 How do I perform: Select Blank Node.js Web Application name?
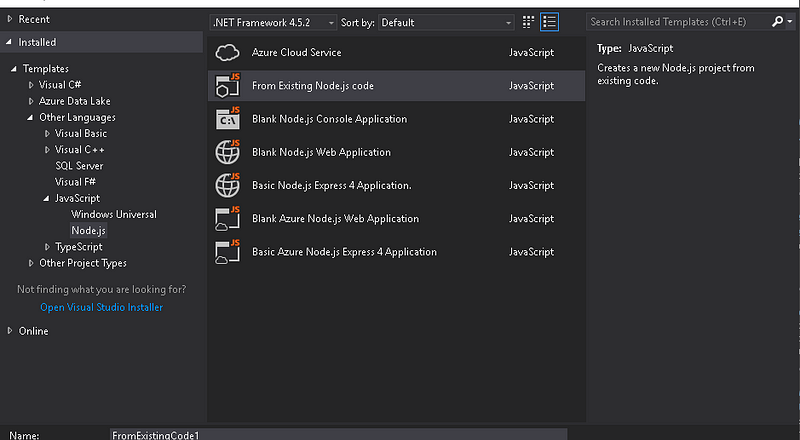pyautogui.click(x=321, y=152)
